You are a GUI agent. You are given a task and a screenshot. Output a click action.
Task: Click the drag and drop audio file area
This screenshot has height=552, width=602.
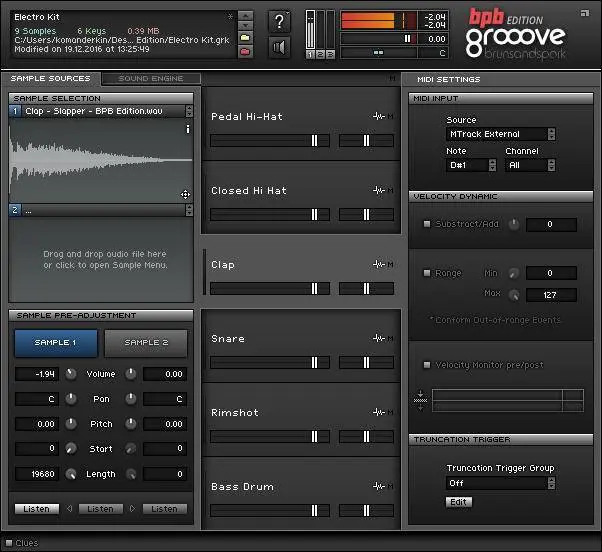pos(101,259)
